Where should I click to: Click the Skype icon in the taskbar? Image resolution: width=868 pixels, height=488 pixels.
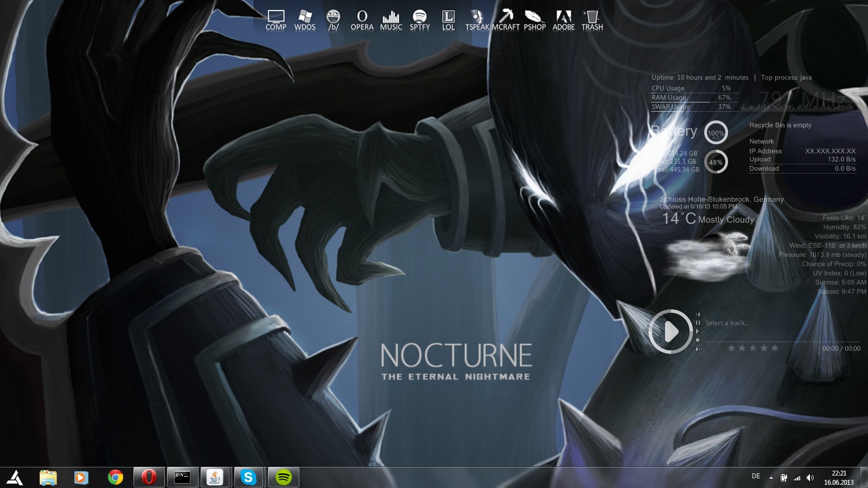pyautogui.click(x=248, y=477)
